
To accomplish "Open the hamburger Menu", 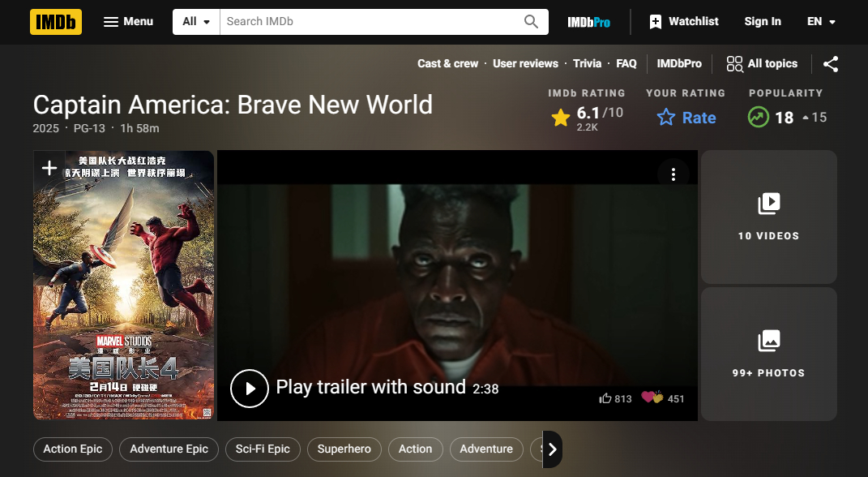I will 128,22.
